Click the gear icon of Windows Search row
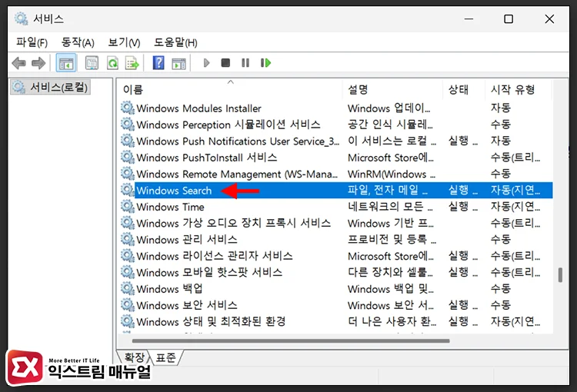 pyautogui.click(x=128, y=190)
